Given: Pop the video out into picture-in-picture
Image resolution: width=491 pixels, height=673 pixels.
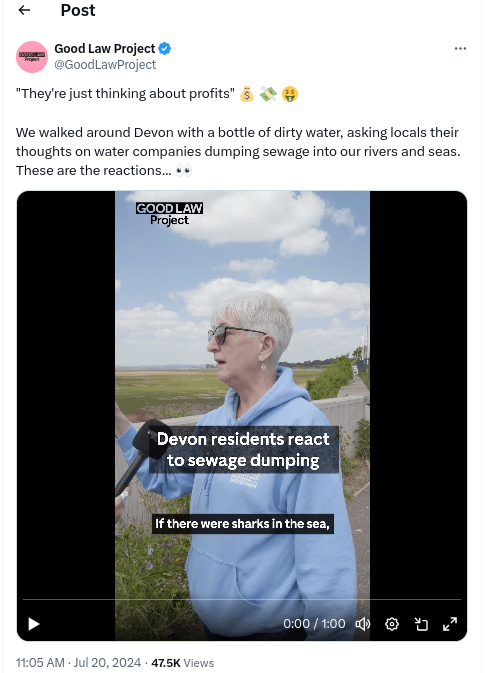Looking at the screenshot, I should (x=421, y=624).
